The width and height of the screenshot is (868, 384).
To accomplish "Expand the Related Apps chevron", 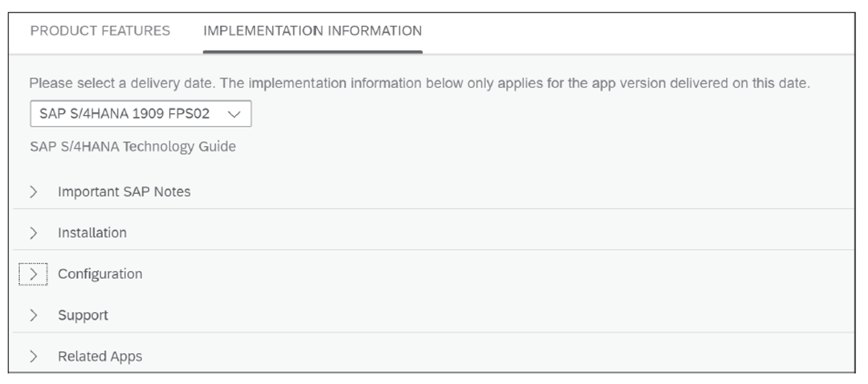I will pyautogui.click(x=33, y=356).
